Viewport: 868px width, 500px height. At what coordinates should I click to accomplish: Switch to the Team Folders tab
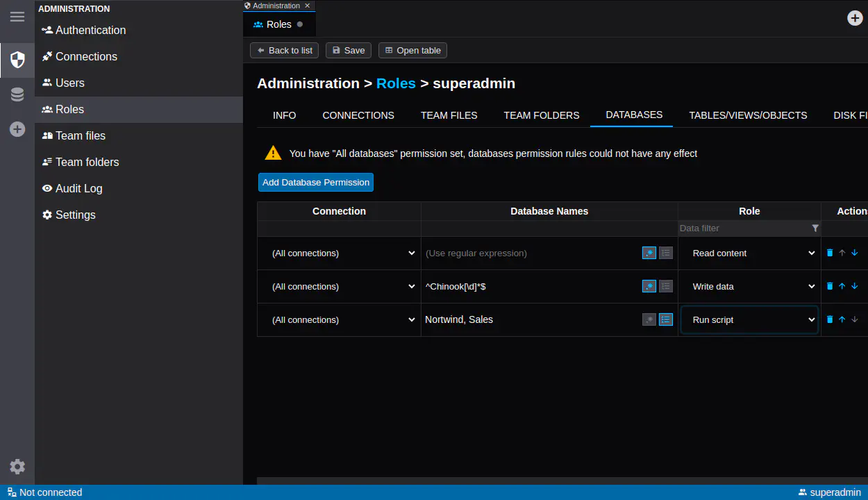(x=541, y=115)
